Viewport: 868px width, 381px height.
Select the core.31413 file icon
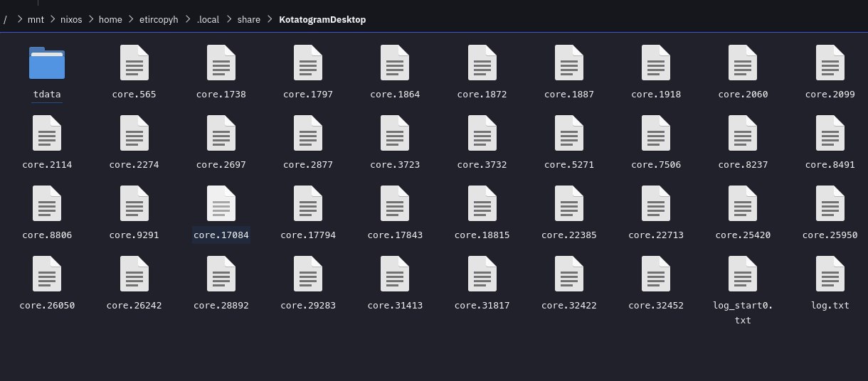coord(395,274)
